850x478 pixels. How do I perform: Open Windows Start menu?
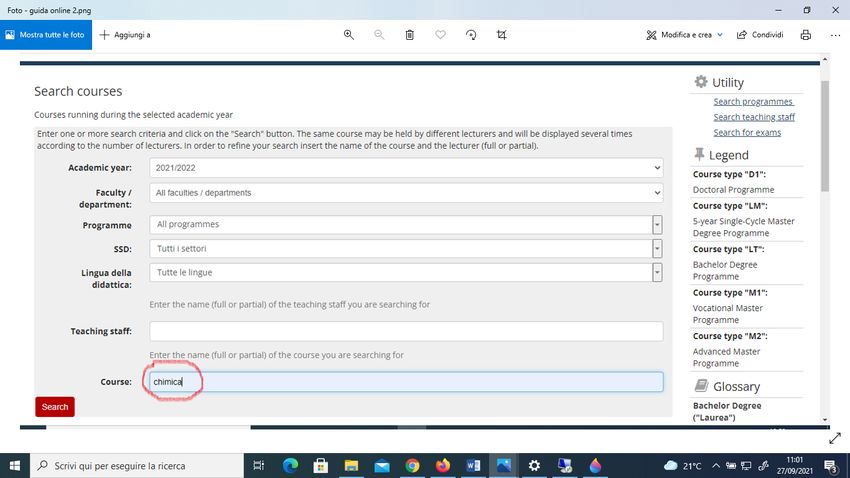[x=15, y=466]
